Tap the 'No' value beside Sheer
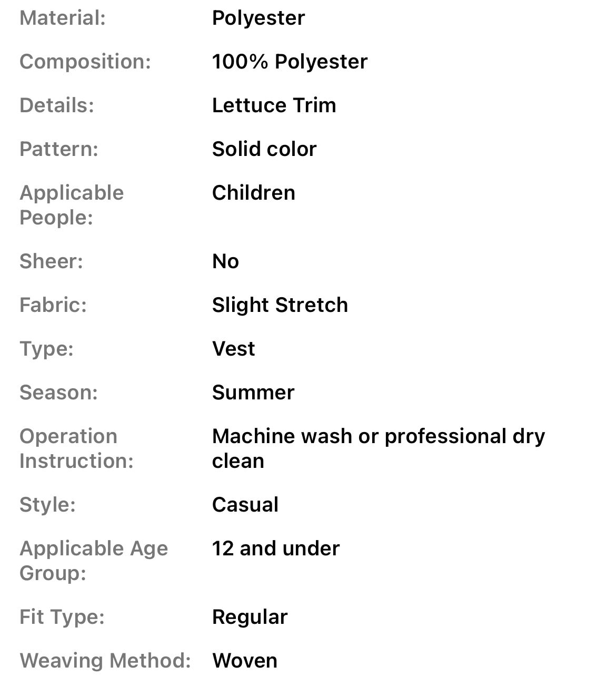616x676 pixels. pos(225,261)
